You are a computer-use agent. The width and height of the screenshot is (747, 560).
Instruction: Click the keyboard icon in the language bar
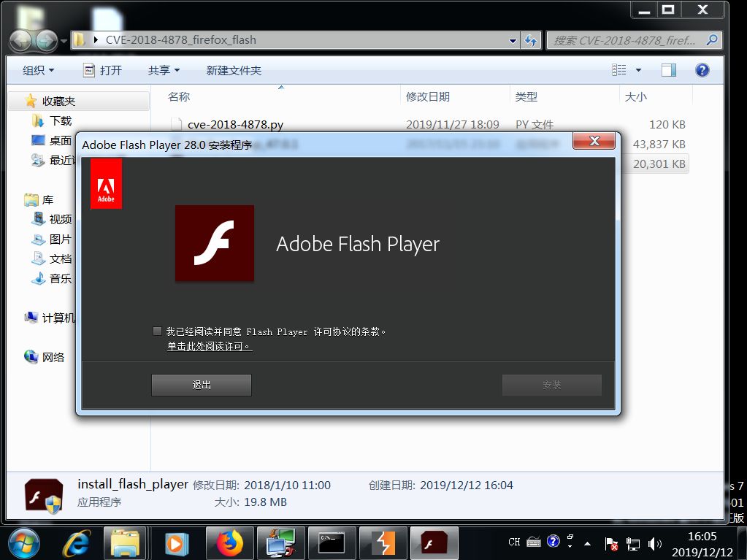coord(534,542)
